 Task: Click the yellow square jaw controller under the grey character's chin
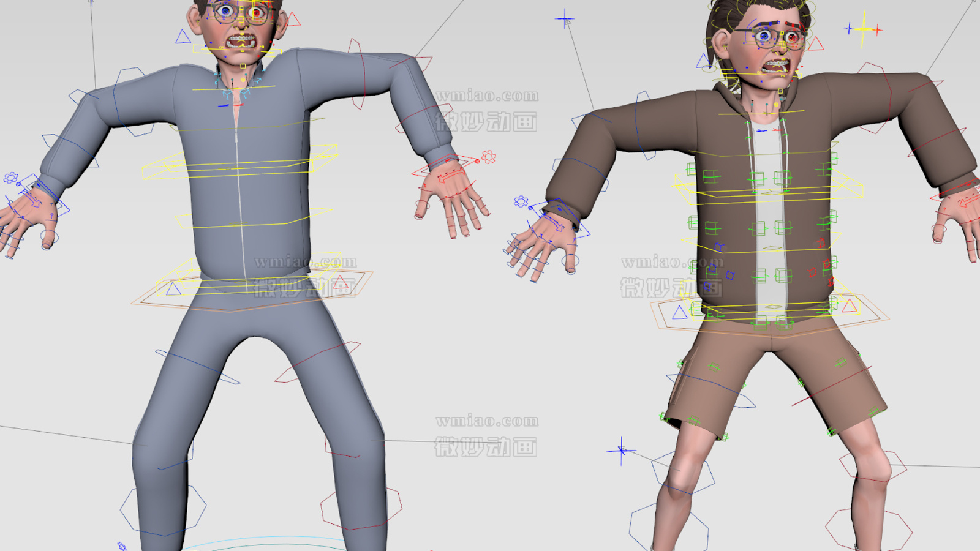pos(243,66)
